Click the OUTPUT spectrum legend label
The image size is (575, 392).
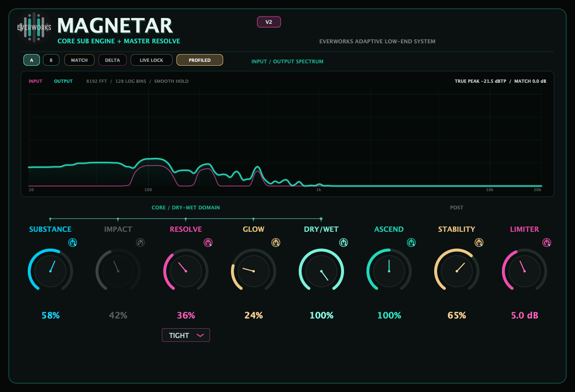coord(63,81)
